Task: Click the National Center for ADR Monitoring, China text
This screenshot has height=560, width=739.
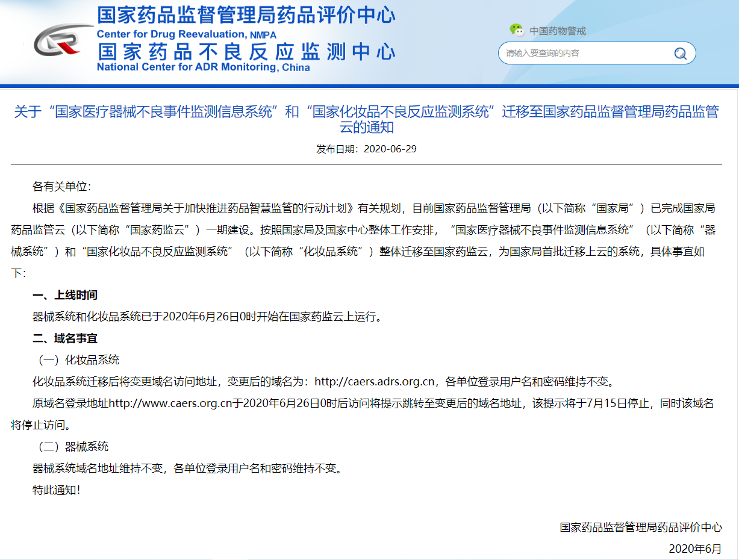Action: click(204, 67)
